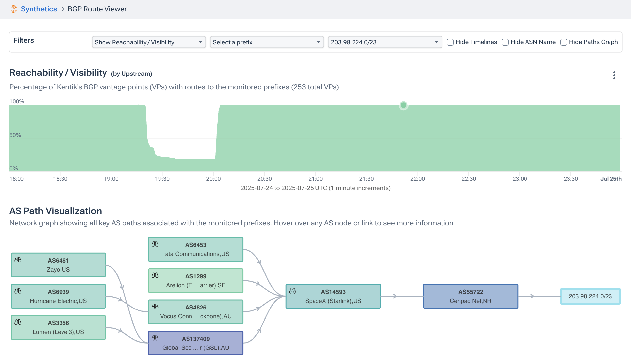The width and height of the screenshot is (631, 364).
Task: Select the AS6453 Tata Communications node
Action: [x=196, y=249]
